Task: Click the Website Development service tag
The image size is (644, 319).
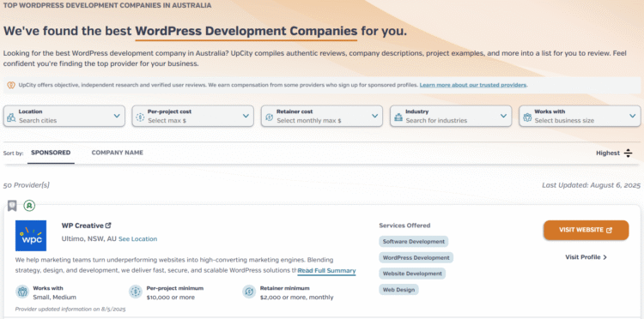Action: click(412, 274)
